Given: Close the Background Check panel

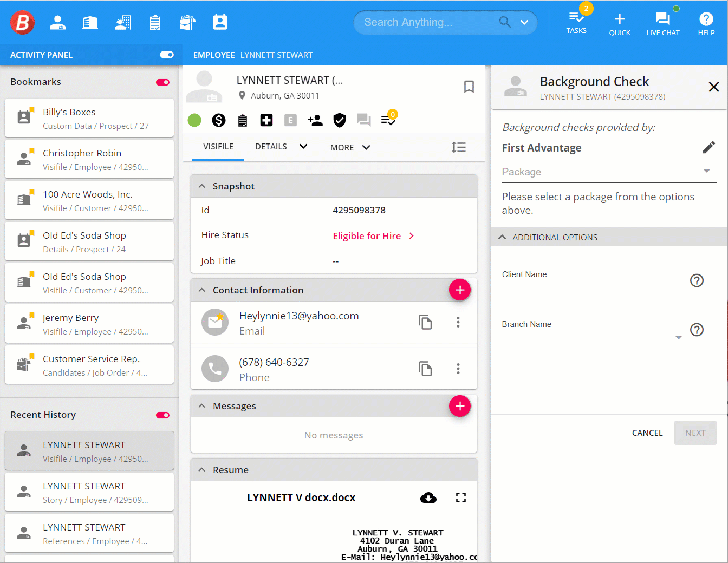Looking at the screenshot, I should click(714, 87).
